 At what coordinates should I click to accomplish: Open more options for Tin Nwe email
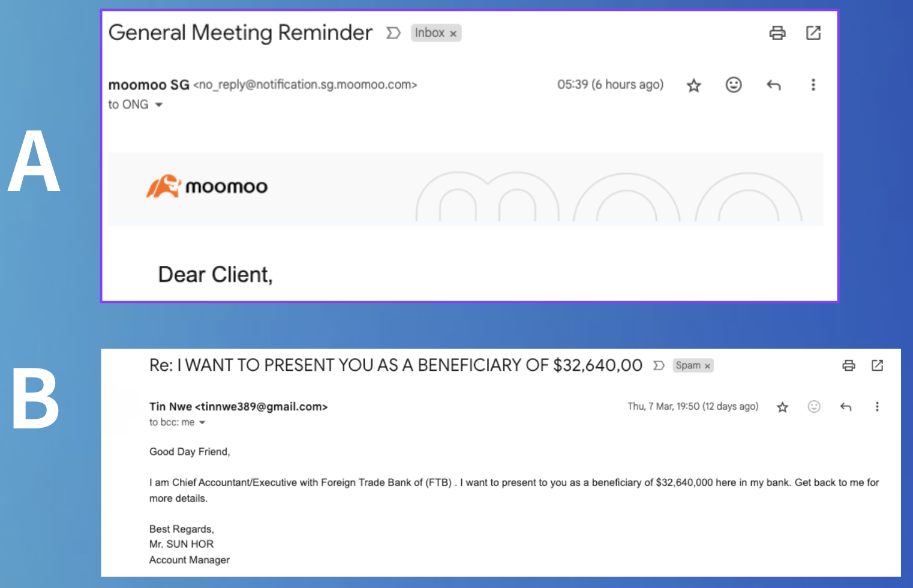(x=877, y=407)
